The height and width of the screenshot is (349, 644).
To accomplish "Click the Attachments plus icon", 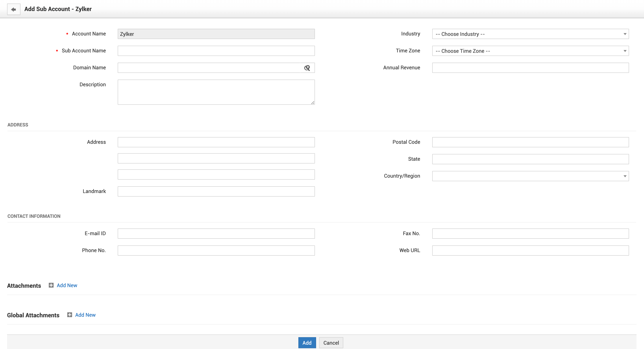I will (x=51, y=285).
